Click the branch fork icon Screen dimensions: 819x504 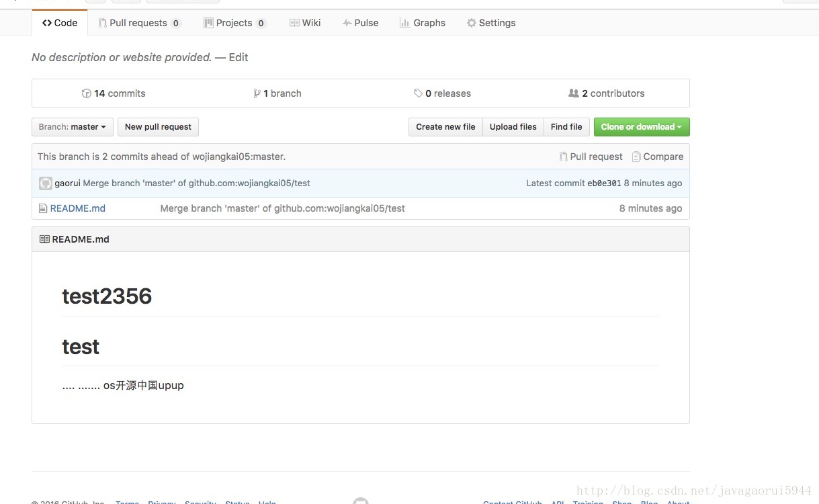coord(257,93)
